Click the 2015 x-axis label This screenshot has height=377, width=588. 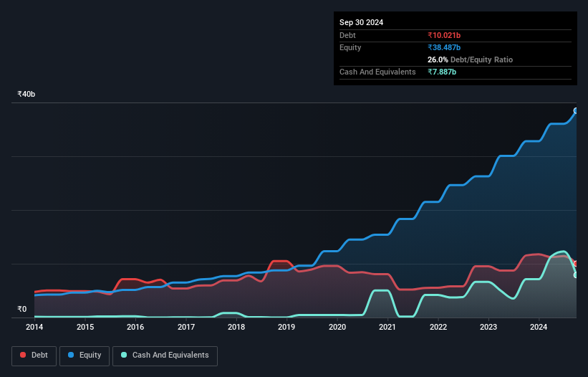click(85, 327)
